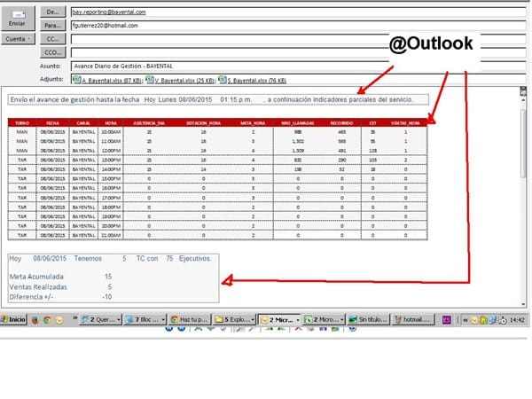Click the De field with bay.reporting address

click(x=299, y=12)
